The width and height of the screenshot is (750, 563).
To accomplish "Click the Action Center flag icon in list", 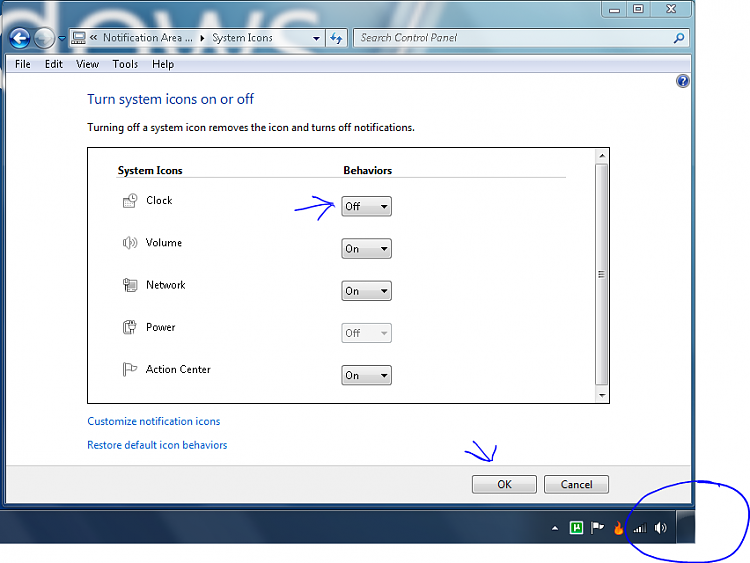I will click(130, 369).
